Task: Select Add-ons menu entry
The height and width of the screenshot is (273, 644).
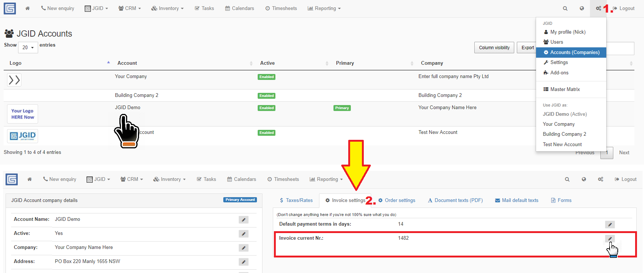Action: pos(571,73)
